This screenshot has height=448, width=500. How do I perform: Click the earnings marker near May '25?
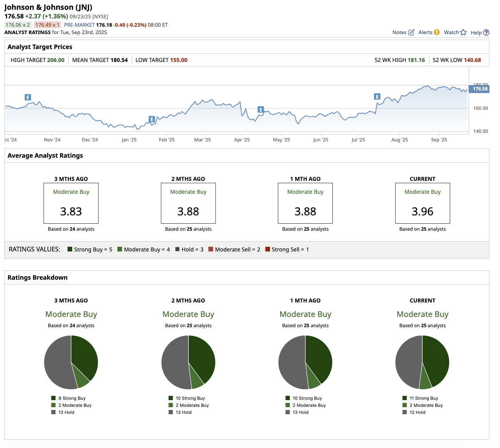(261, 110)
